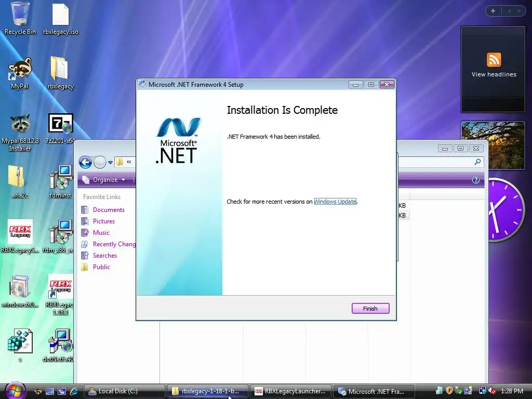Open the RBXLegacy 1.18.1 shortcut icon
This screenshot has height=399, width=532.
(x=60, y=295)
